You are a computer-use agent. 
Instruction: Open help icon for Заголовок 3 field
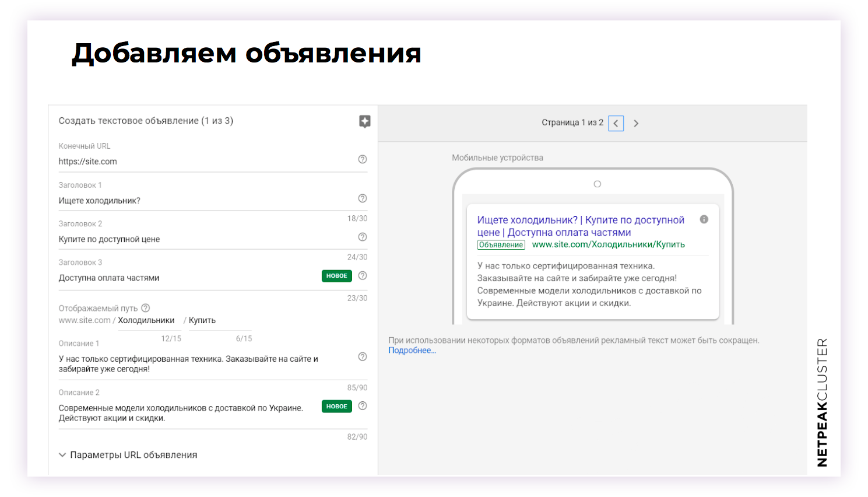tap(363, 276)
